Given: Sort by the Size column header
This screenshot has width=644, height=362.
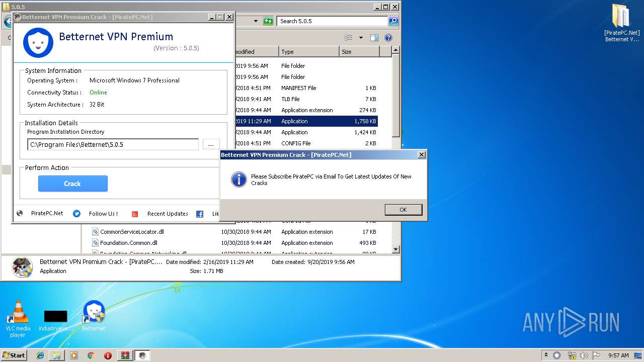Looking at the screenshot, I should tap(359, 52).
